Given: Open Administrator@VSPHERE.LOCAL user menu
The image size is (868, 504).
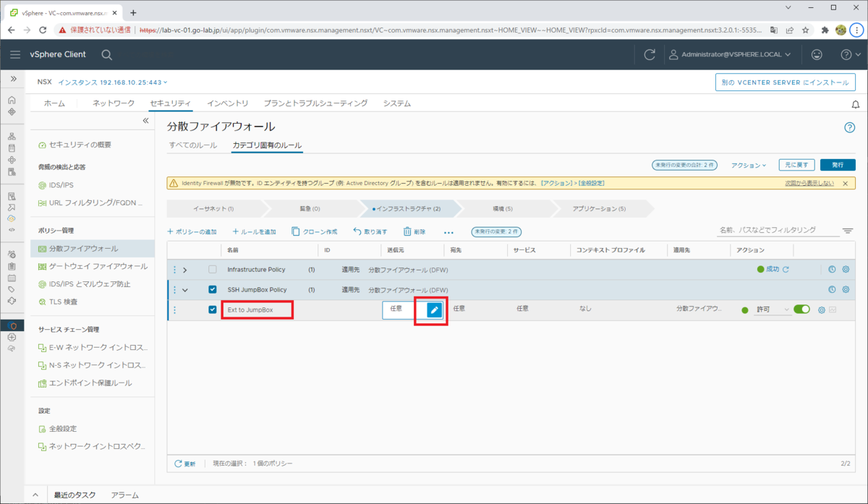Looking at the screenshot, I should (729, 54).
